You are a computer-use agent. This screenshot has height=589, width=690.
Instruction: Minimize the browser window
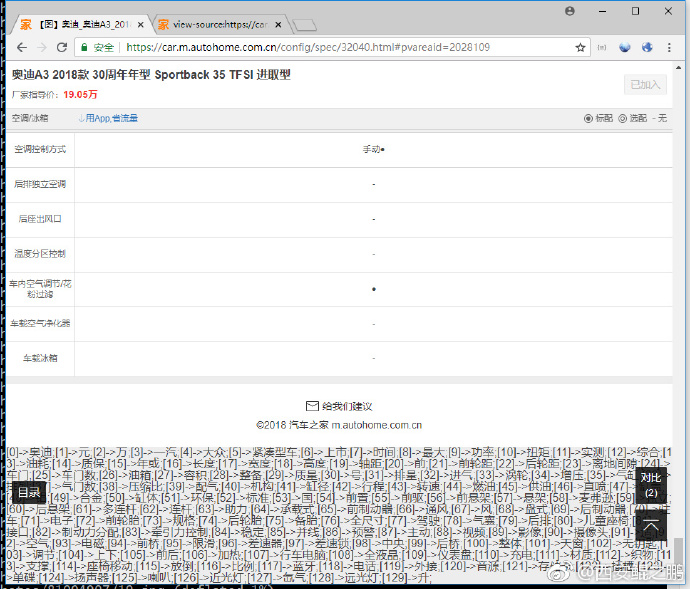coord(602,11)
